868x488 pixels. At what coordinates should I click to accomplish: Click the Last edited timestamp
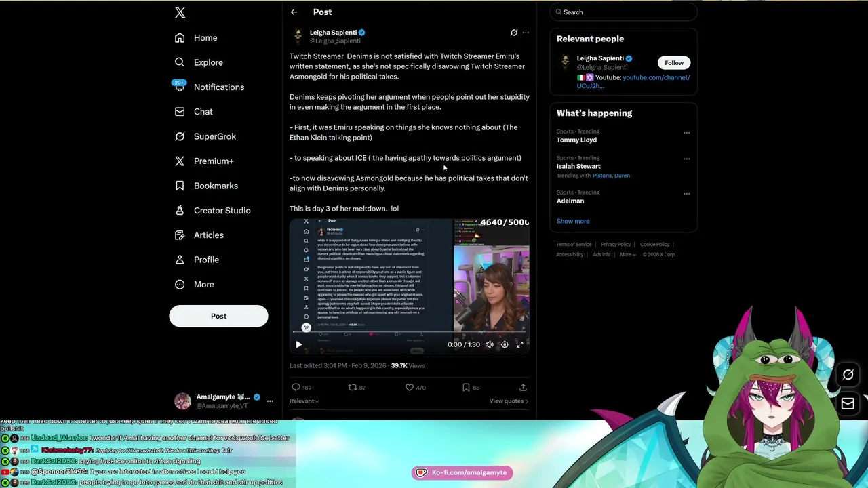point(338,366)
